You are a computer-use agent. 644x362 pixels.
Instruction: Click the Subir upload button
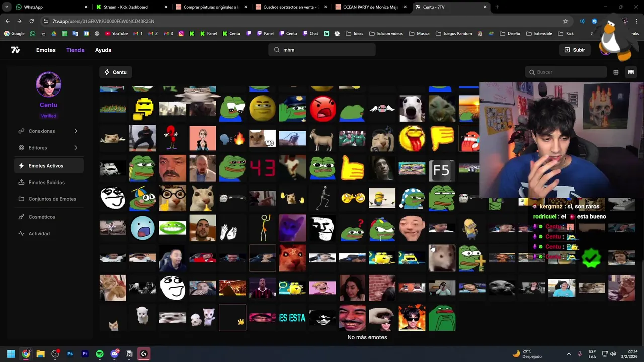point(575,50)
